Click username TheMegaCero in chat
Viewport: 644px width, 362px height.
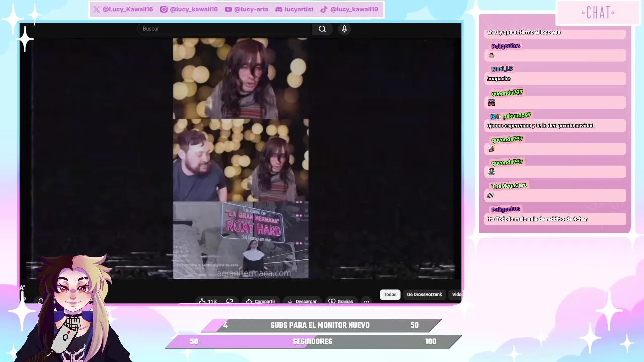point(509,186)
